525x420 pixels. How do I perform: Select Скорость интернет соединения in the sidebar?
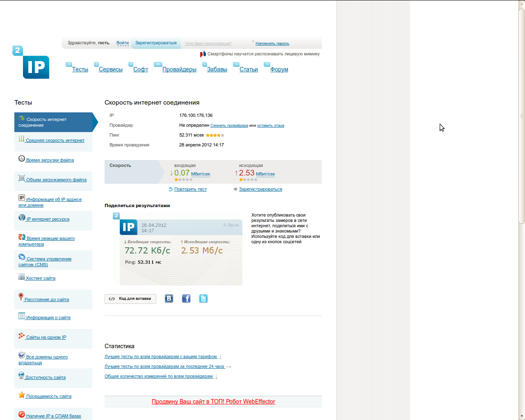53,122
